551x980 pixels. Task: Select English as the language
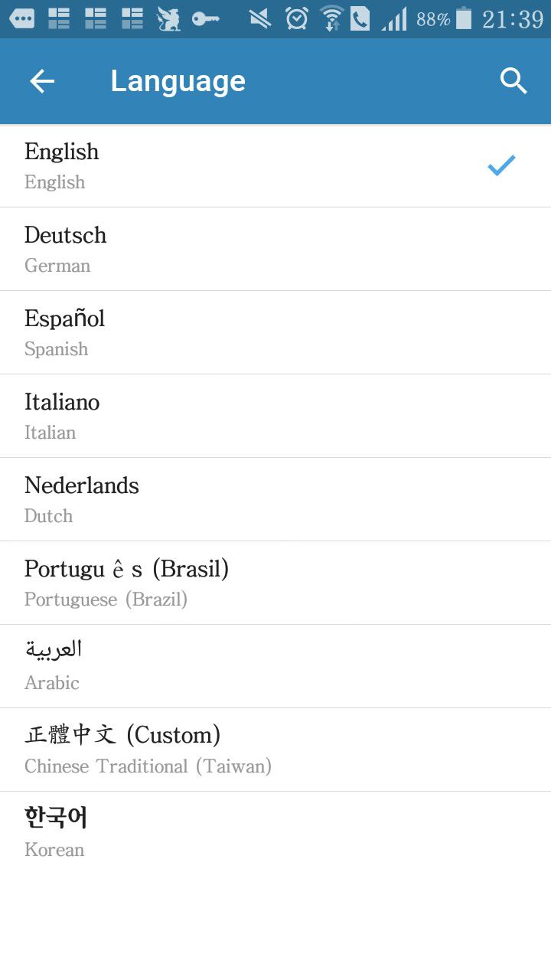(x=230, y=165)
